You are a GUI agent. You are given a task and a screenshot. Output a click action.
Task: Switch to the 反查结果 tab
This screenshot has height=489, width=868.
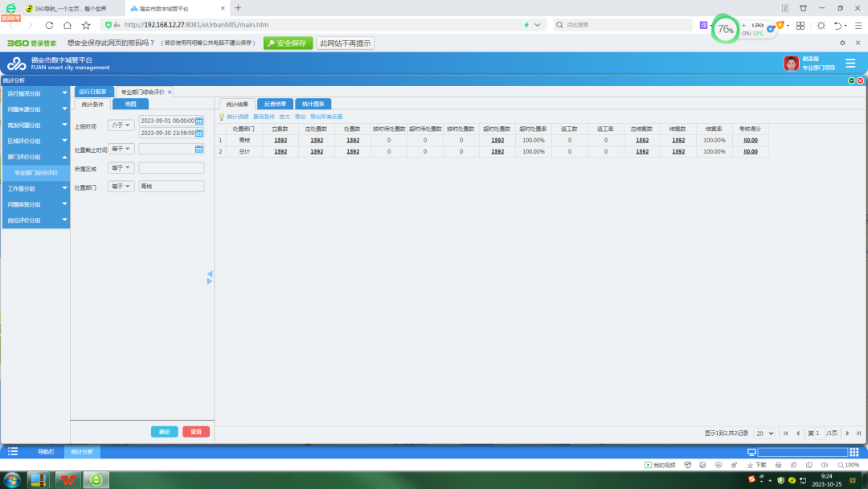tap(275, 104)
